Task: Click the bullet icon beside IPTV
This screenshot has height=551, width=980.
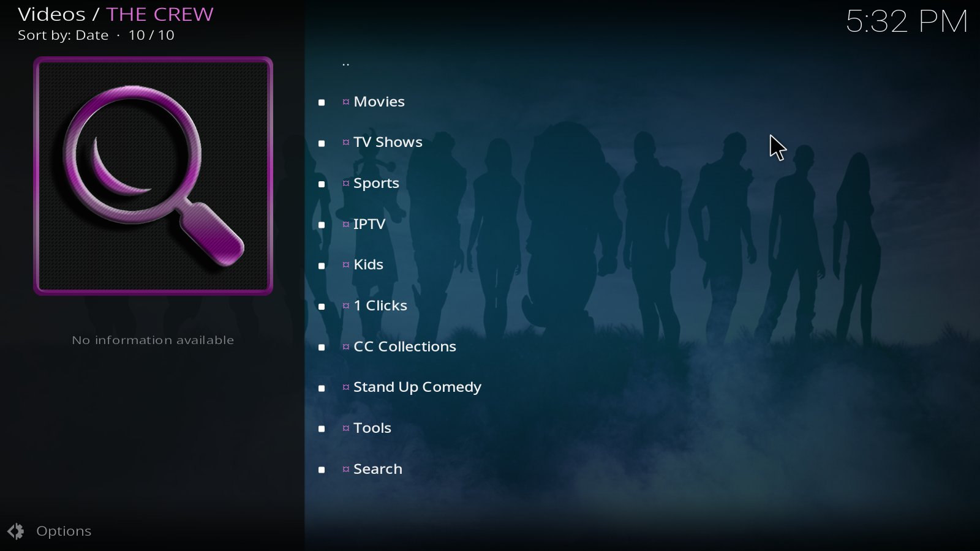Action: click(322, 225)
